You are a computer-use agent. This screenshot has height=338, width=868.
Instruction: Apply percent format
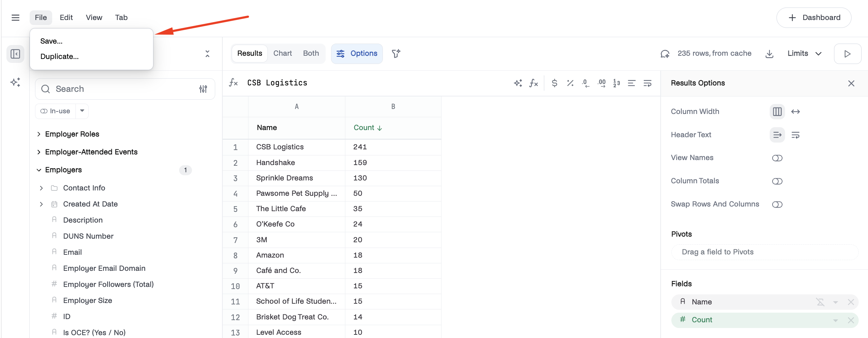(x=570, y=83)
